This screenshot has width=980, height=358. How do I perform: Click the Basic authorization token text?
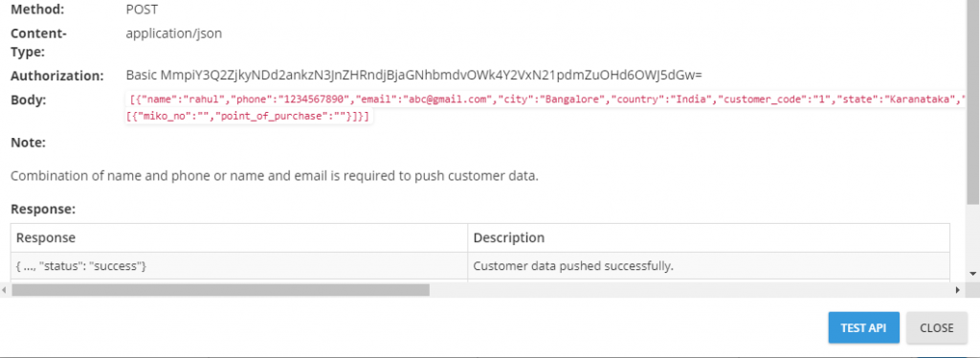point(414,76)
